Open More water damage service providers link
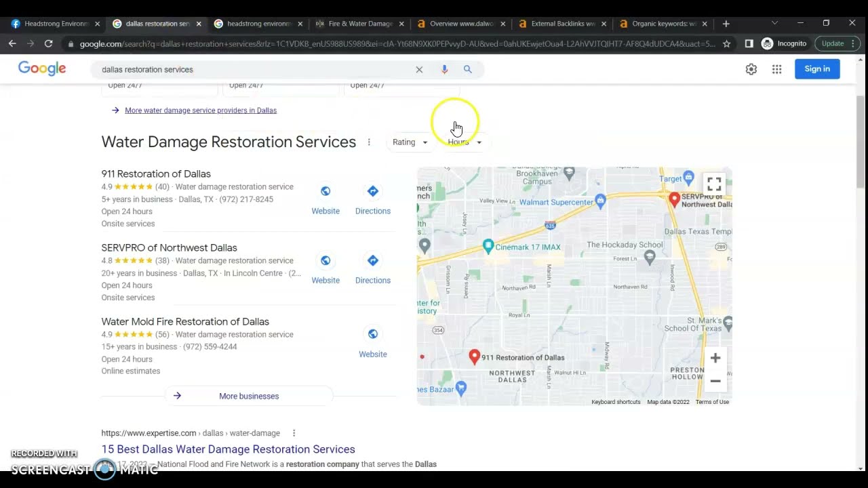The image size is (868, 488). pos(201,110)
